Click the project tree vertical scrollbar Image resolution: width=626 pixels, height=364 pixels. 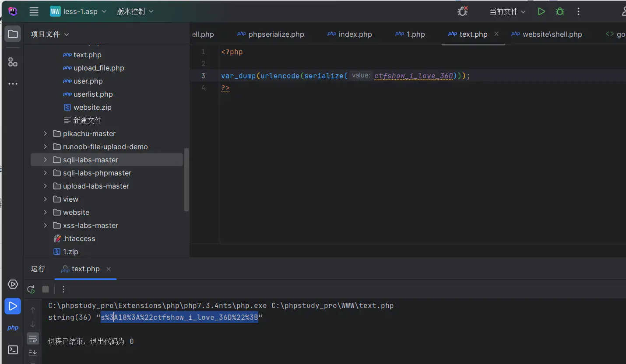point(186,179)
